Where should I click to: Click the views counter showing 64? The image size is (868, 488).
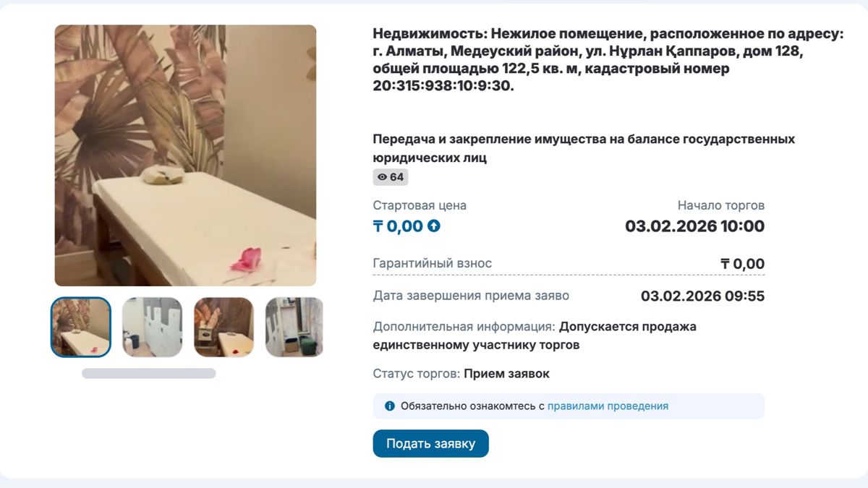(x=391, y=177)
